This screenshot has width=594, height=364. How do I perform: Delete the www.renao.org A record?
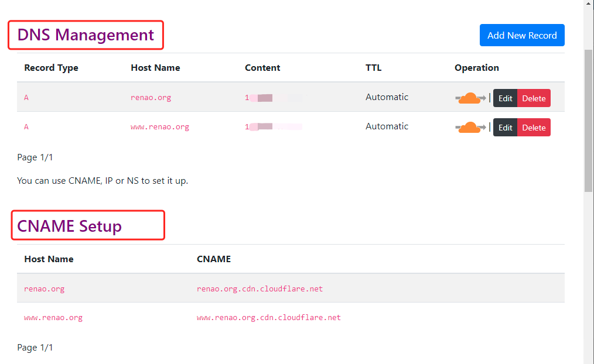(534, 128)
